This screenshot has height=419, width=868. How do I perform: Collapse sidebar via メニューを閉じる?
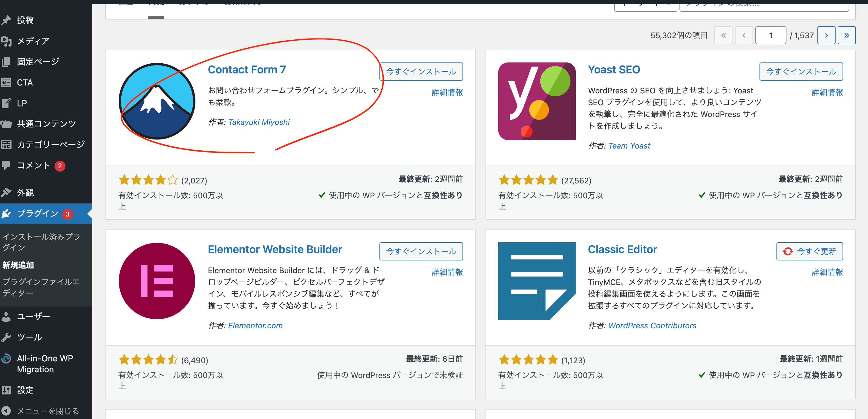[x=46, y=411]
